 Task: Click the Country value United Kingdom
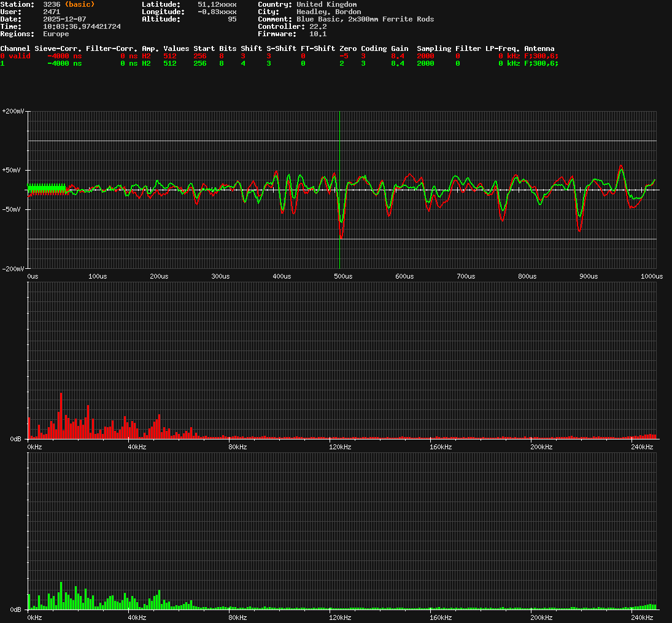pyautogui.click(x=326, y=4)
